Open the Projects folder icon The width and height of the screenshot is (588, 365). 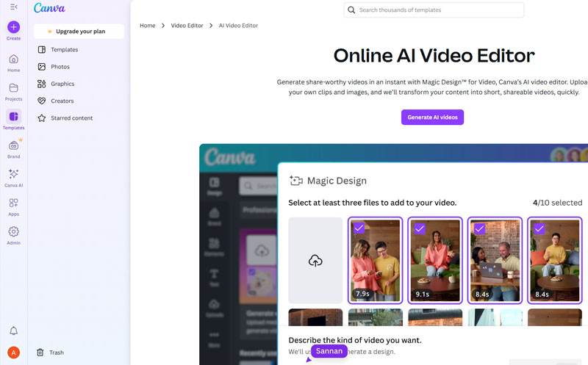click(x=13, y=87)
